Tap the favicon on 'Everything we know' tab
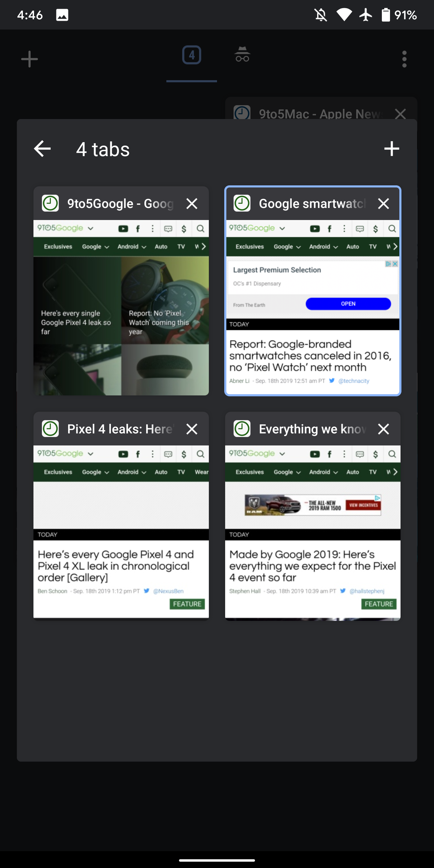Image resolution: width=434 pixels, height=868 pixels. [x=242, y=429]
